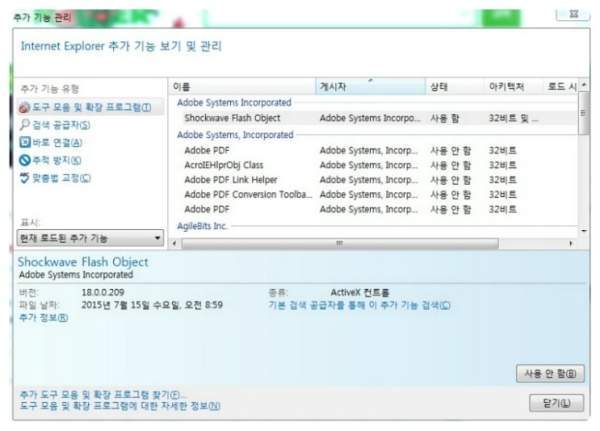This screenshot has height=431, width=600.
Task: Collapse the AgileBits Inc. group header
Action: coord(202,226)
